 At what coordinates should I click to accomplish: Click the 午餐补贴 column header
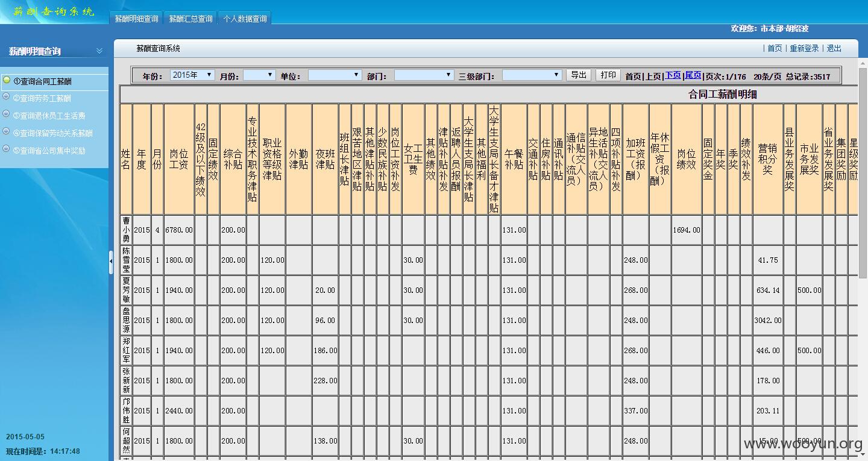[x=514, y=159]
